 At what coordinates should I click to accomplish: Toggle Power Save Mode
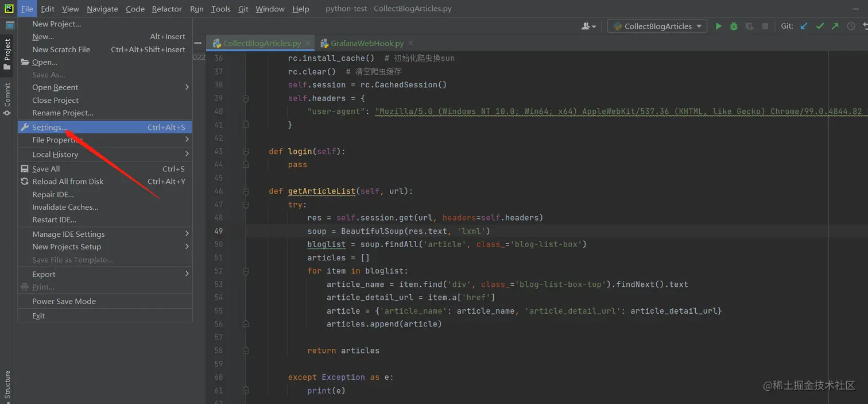105,301
